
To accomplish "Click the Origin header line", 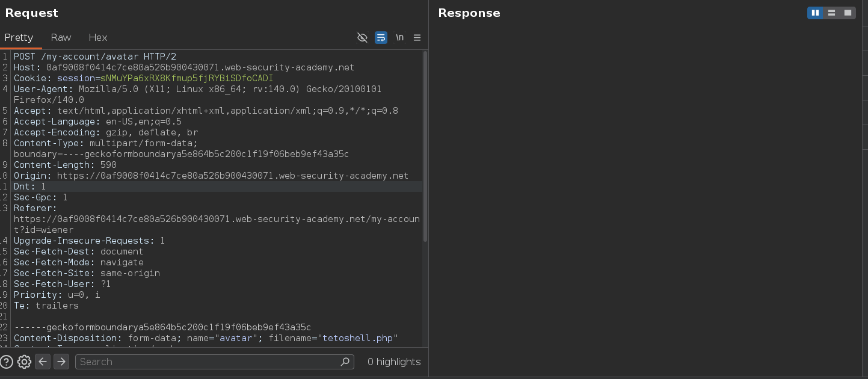I will pos(211,176).
